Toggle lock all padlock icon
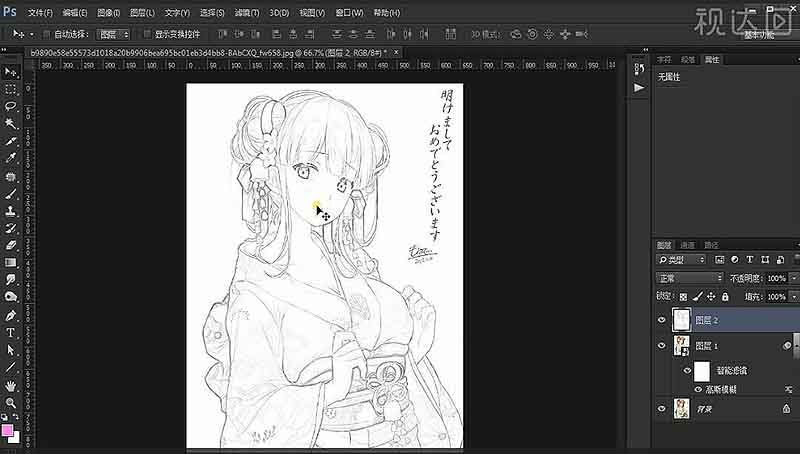 pyautogui.click(x=725, y=296)
